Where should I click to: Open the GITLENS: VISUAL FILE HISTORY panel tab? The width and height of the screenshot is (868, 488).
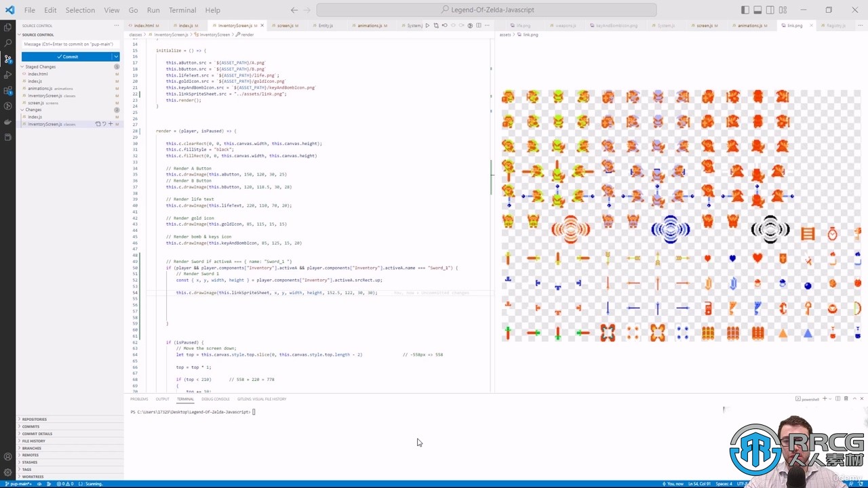coord(262,399)
